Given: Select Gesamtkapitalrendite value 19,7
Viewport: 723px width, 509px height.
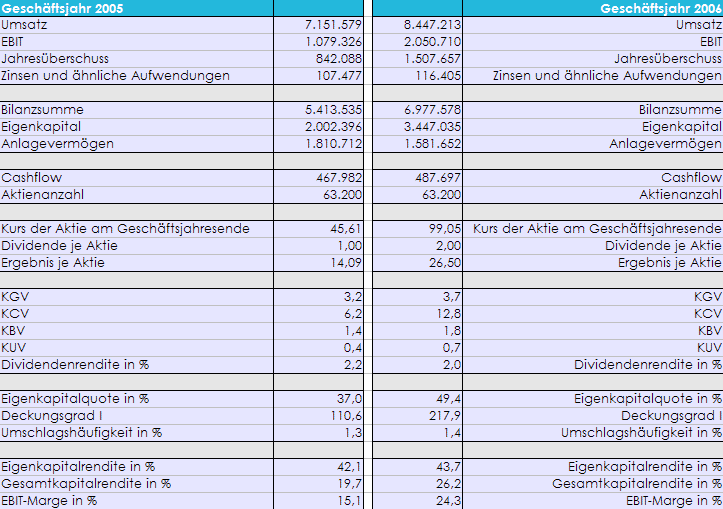Looking at the screenshot, I should [x=350, y=484].
